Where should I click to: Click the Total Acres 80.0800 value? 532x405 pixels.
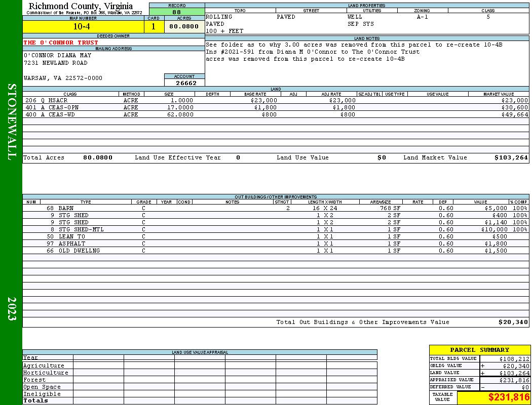point(98,157)
